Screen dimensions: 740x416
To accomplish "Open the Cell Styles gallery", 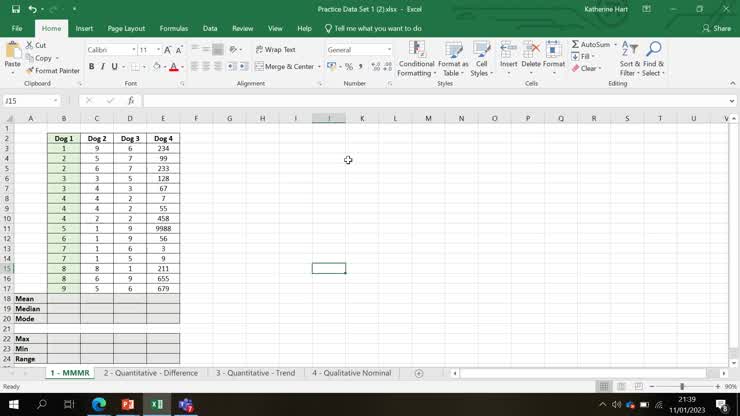I will [x=481, y=59].
